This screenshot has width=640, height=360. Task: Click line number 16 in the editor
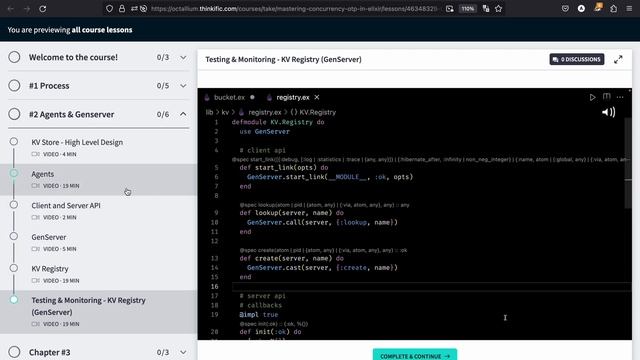[x=215, y=287]
